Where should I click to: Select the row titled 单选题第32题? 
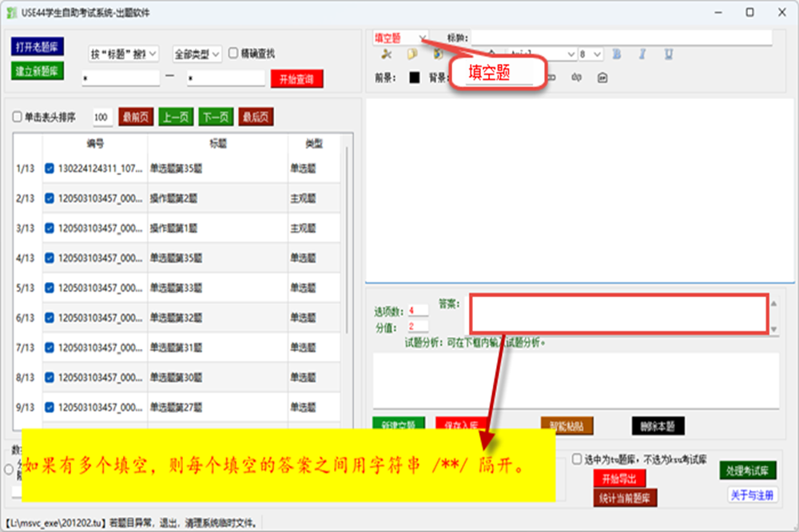177,318
